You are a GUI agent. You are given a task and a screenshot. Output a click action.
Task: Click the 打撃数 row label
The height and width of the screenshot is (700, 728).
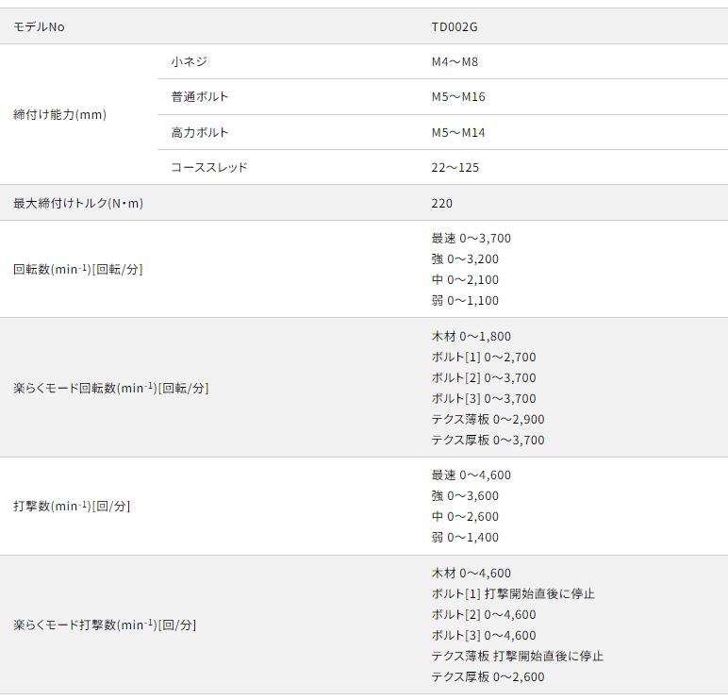pos(72,506)
